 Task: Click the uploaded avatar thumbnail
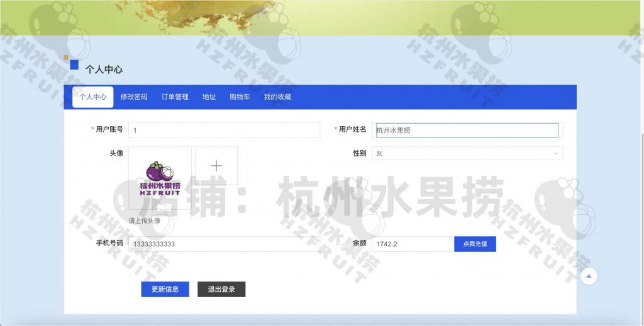click(160, 178)
